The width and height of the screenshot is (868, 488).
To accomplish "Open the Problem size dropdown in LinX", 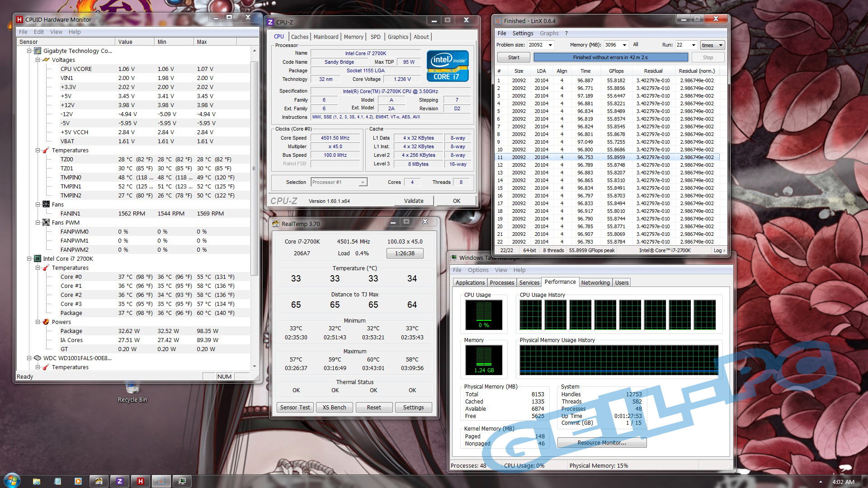I will coord(550,45).
